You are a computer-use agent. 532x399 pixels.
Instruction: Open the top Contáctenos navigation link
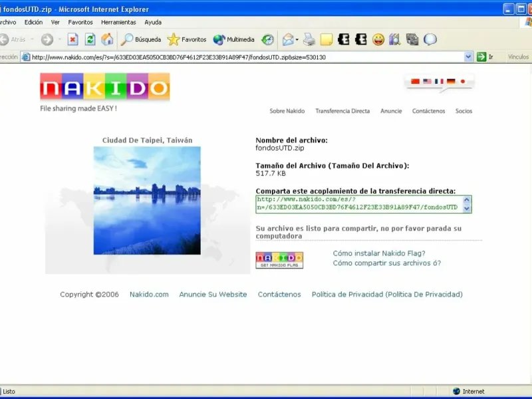(x=428, y=111)
